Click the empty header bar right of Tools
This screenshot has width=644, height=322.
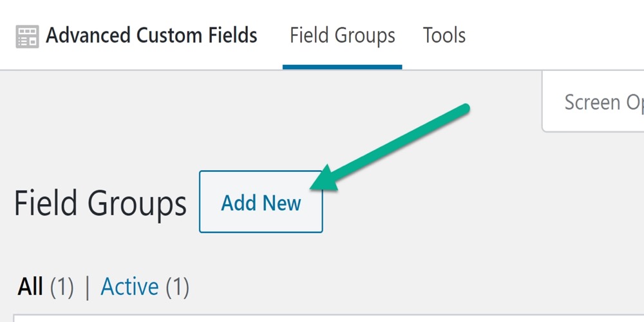554,35
